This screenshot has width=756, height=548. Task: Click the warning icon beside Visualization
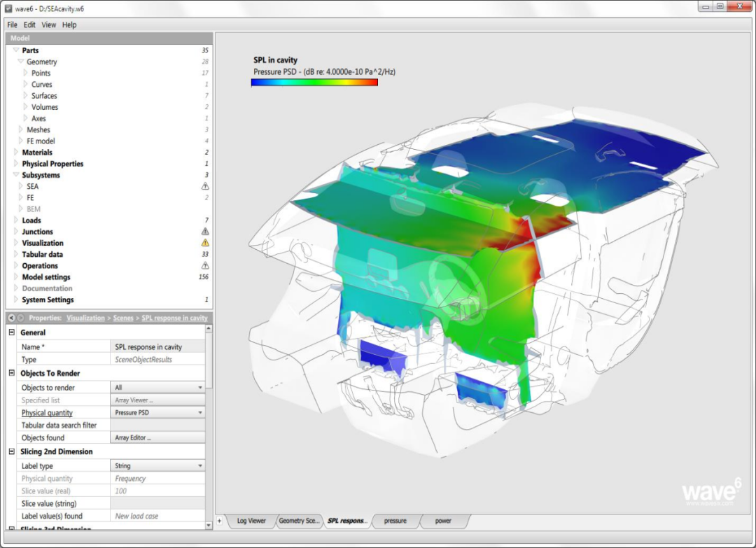[x=205, y=243]
